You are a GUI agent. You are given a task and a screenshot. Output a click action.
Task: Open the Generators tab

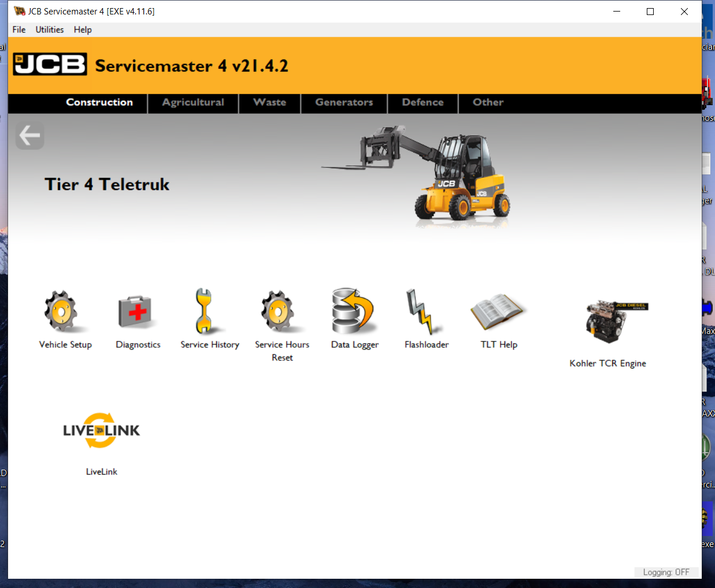pos(344,103)
